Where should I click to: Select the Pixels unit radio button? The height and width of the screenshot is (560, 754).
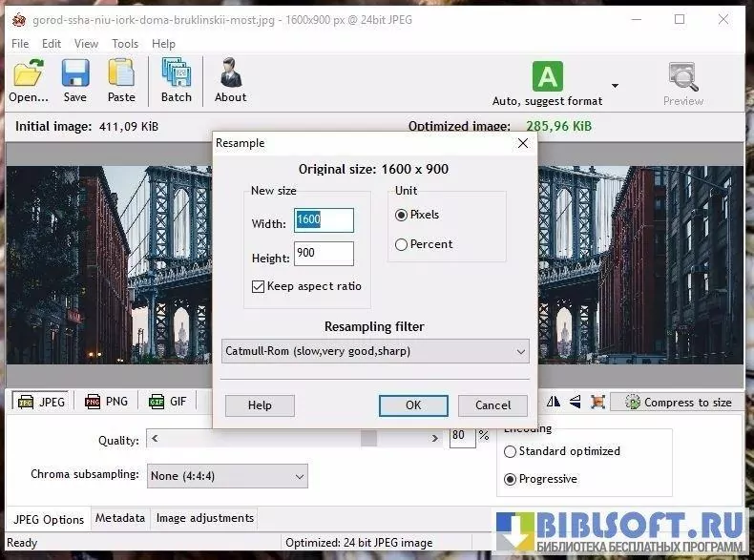click(402, 216)
